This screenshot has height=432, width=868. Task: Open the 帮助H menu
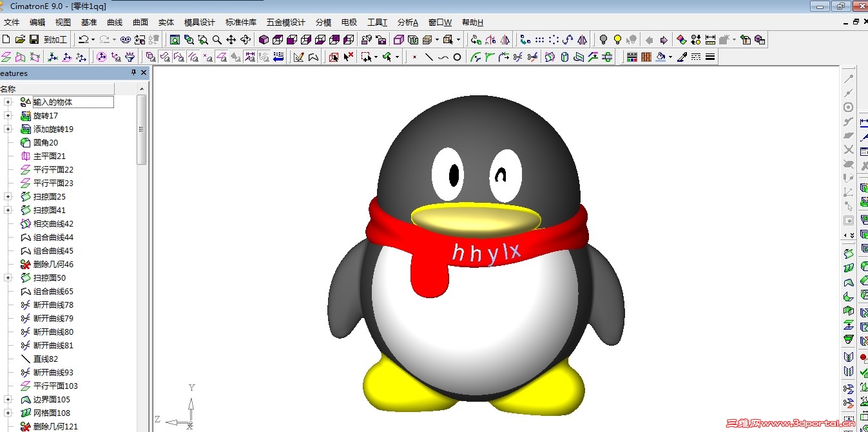click(472, 23)
